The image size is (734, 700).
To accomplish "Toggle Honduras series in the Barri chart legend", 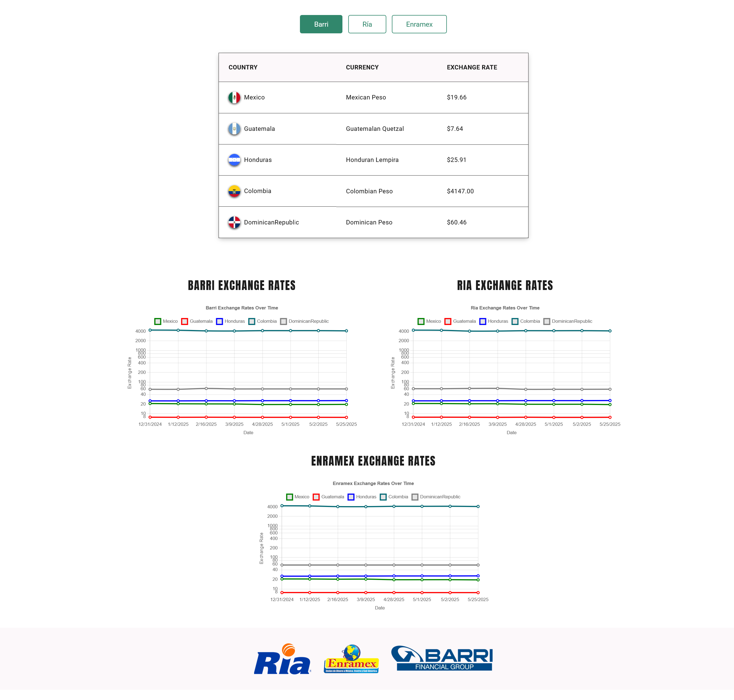I will (x=231, y=321).
